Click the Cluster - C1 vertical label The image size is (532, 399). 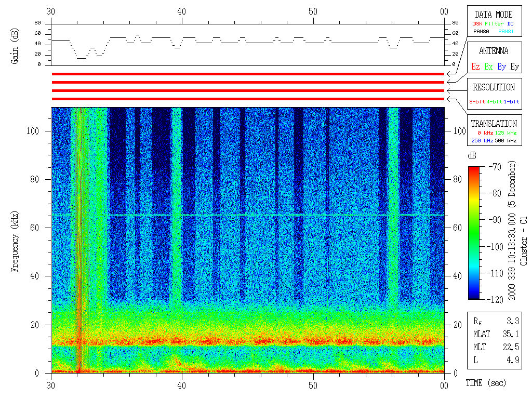[524, 241]
